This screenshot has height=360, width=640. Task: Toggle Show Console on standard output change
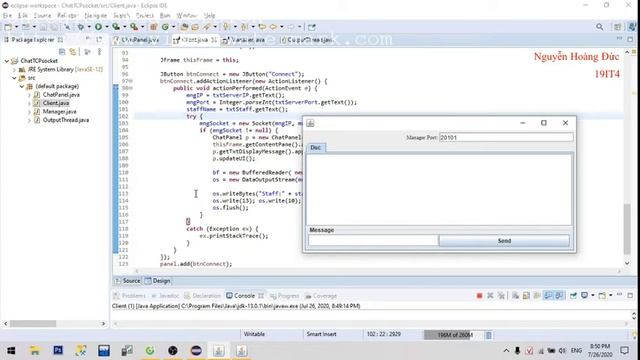click(x=548, y=296)
